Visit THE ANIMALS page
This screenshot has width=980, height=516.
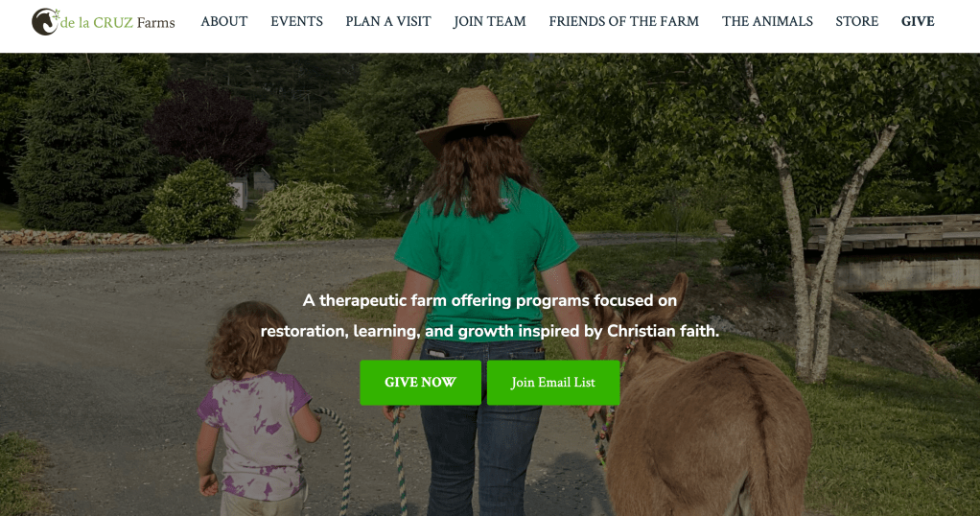point(767,21)
